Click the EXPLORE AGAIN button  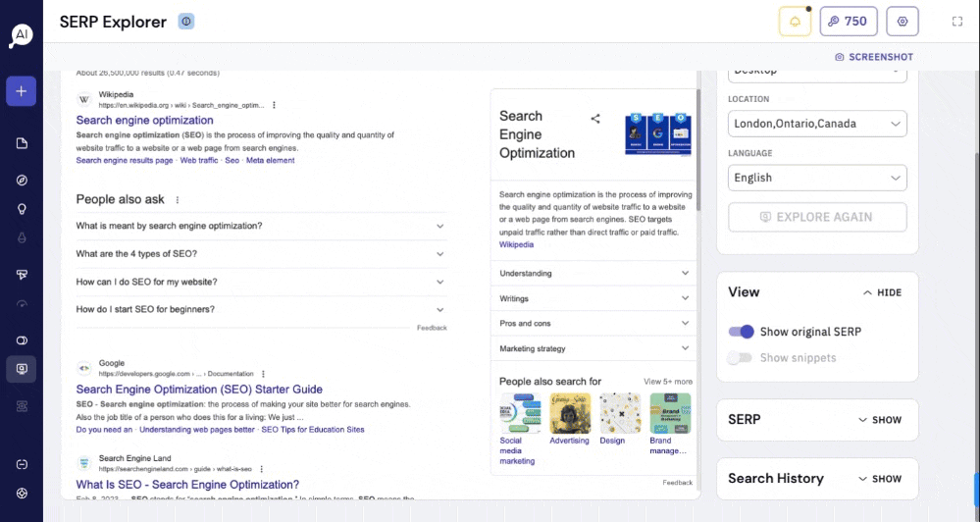[817, 217]
